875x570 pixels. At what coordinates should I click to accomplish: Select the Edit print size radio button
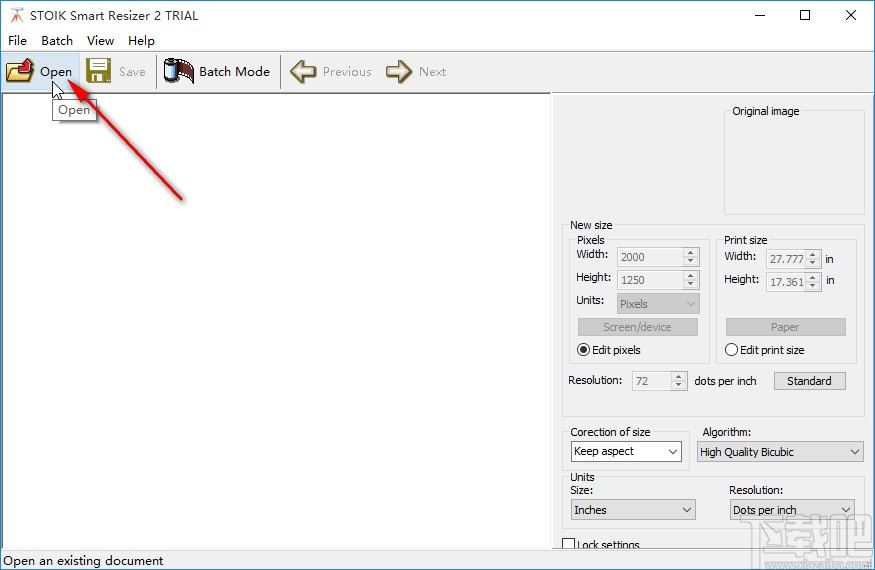pyautogui.click(x=731, y=350)
